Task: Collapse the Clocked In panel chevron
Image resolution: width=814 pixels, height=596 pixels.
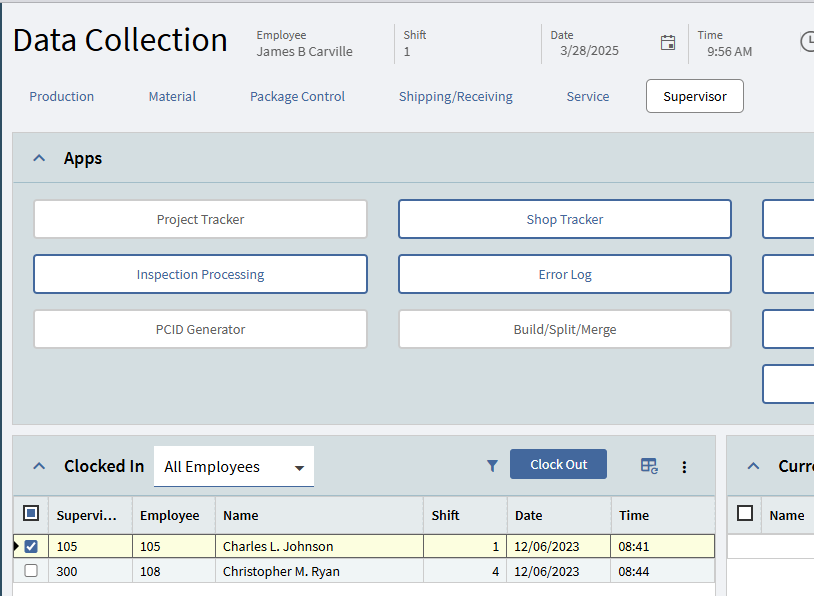Action: 39,466
